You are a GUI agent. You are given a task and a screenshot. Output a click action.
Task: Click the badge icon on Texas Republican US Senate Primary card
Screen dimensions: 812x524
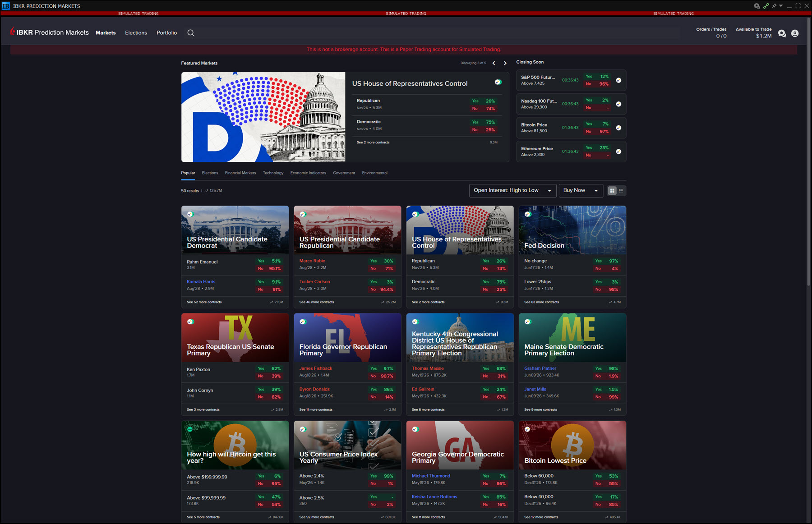click(190, 322)
